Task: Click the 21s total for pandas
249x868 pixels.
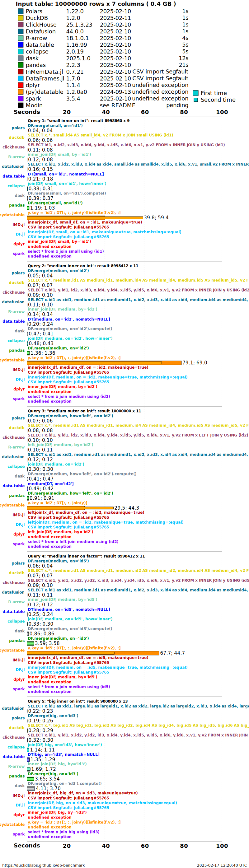Action: click(184, 65)
